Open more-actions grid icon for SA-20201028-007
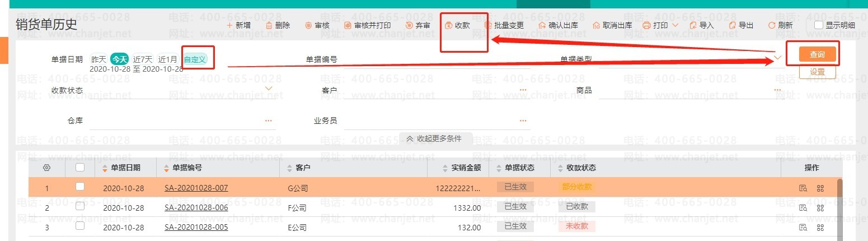The height and width of the screenshot is (241, 868). tap(820, 188)
